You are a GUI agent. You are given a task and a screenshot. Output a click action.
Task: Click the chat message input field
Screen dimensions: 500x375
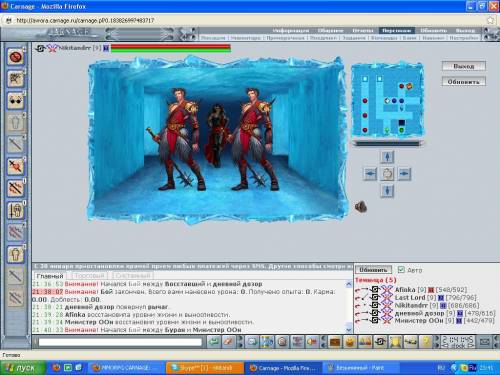pos(120,342)
